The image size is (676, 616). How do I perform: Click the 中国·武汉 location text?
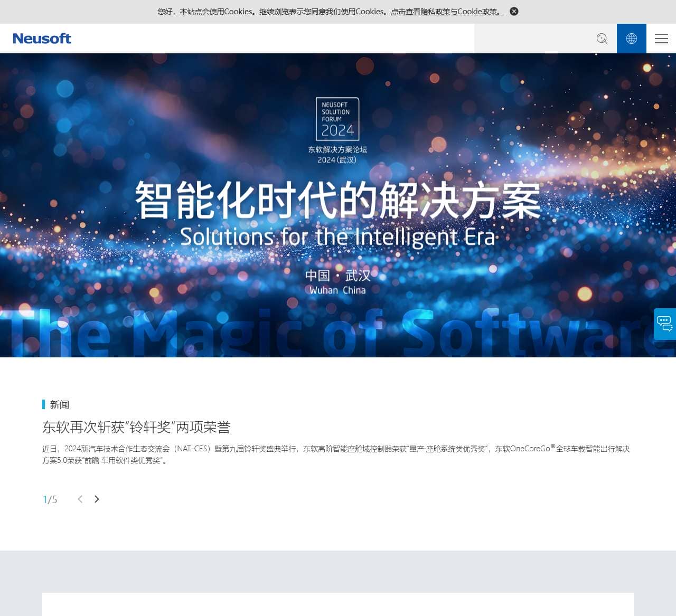coord(338,276)
